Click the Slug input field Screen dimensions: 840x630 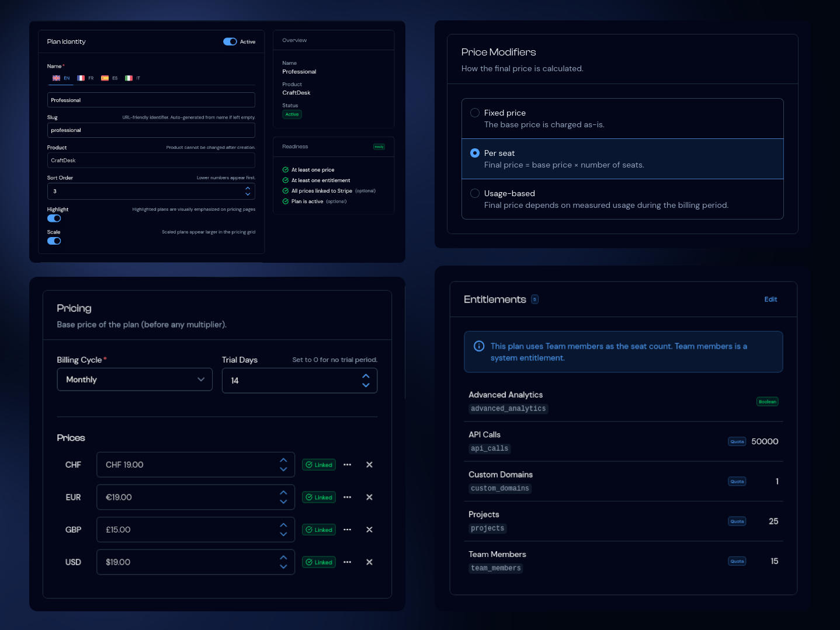[151, 130]
